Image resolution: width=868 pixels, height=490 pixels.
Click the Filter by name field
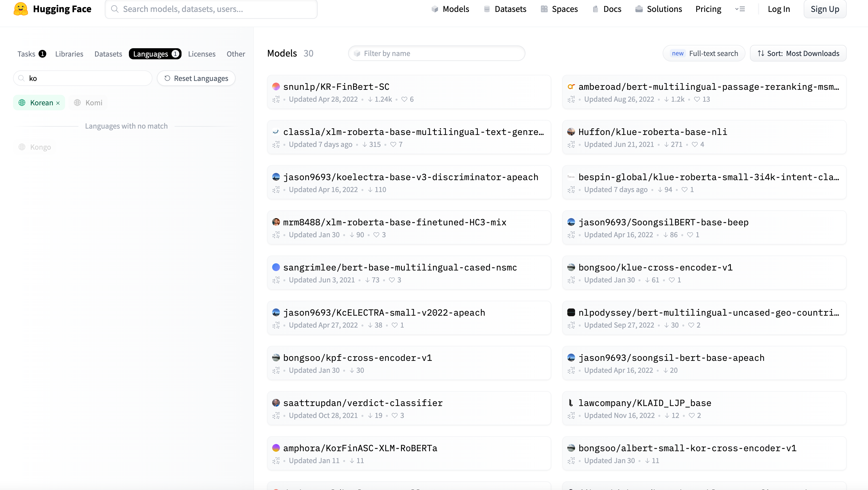[436, 53]
